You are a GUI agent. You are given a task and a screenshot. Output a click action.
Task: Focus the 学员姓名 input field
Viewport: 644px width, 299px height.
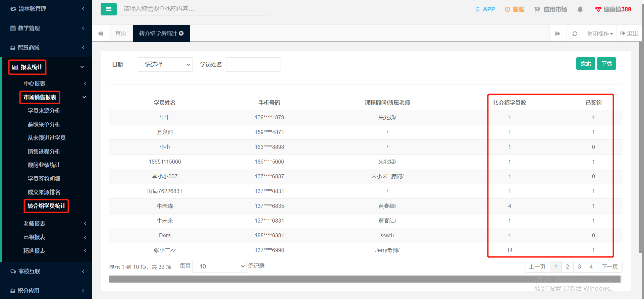(x=253, y=64)
